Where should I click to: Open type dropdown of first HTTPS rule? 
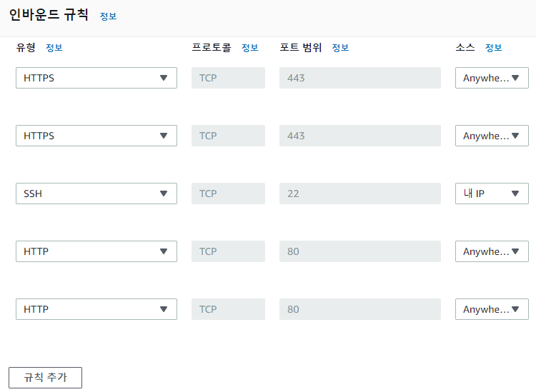pyautogui.click(x=96, y=78)
